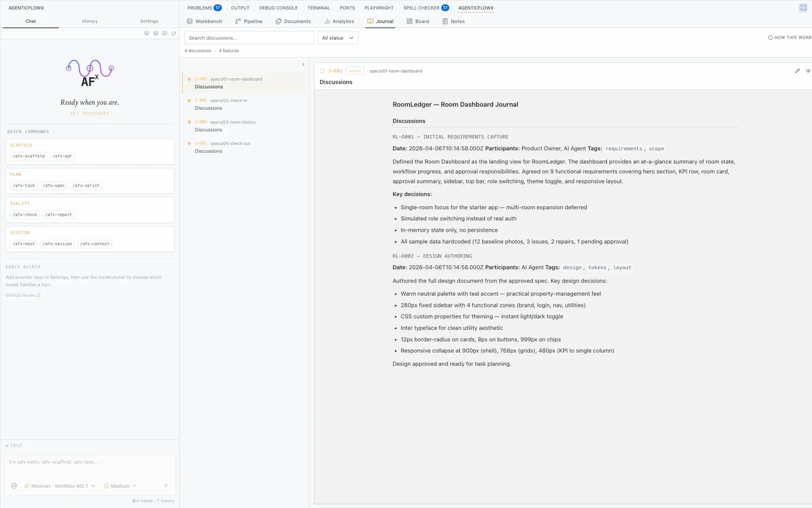The width and height of the screenshot is (812, 508).
Task: Select the Journal tab
Action: click(381, 21)
